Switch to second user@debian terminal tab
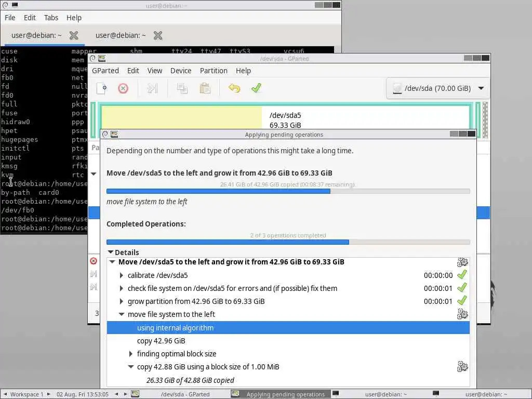 tap(121, 35)
